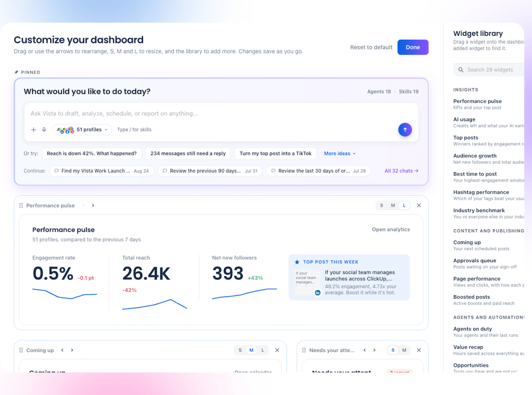
Task: Click the 'If your social team manages' post title
Action: click(360, 275)
